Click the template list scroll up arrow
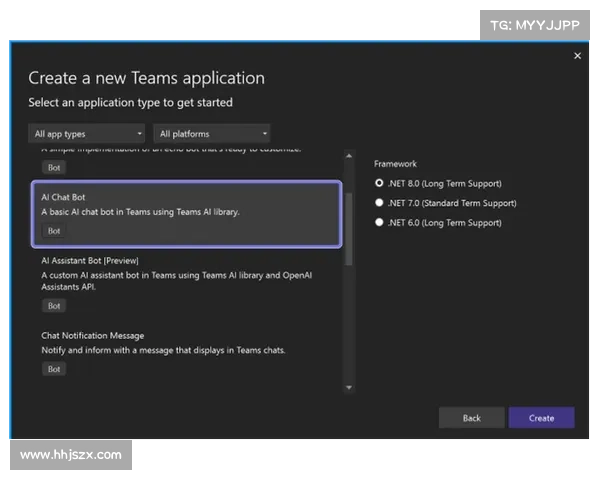This screenshot has width=600, height=480. tap(349, 156)
